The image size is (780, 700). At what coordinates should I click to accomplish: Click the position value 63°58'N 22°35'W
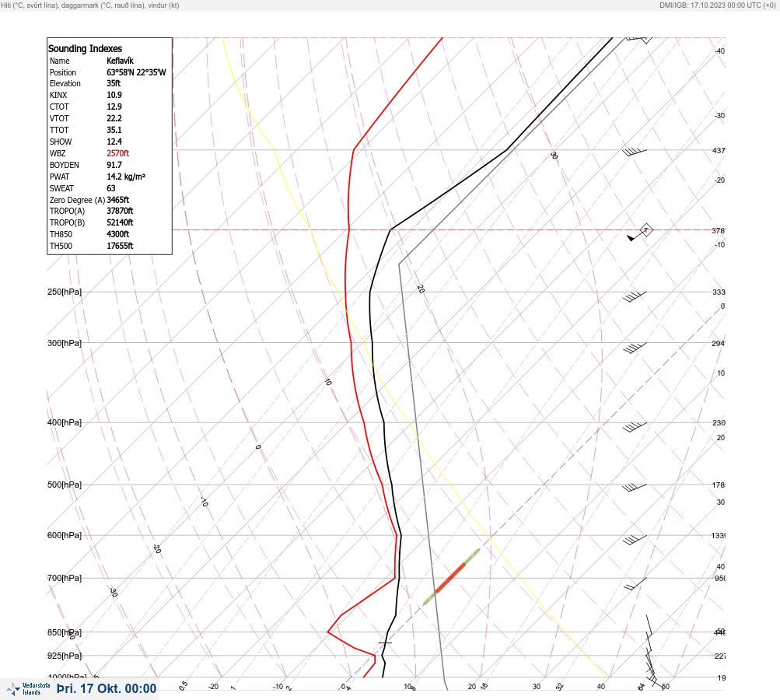(136, 72)
